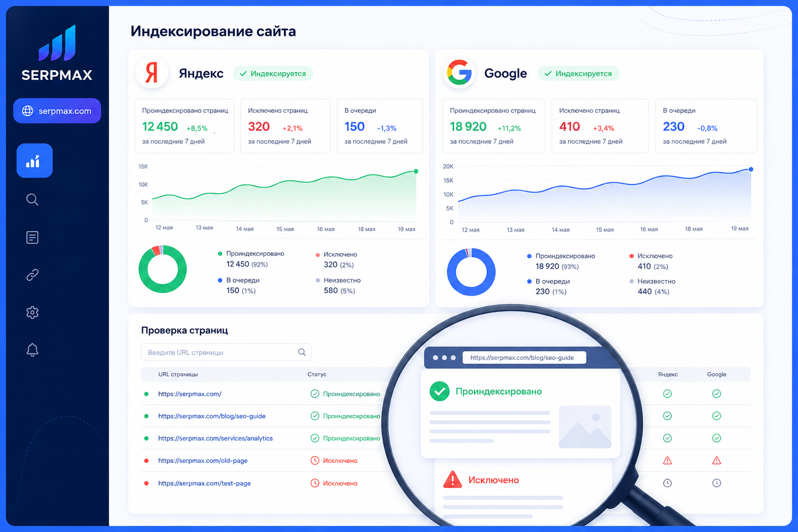Click the big green check in magnified preview
798x532 pixels.
[440, 391]
